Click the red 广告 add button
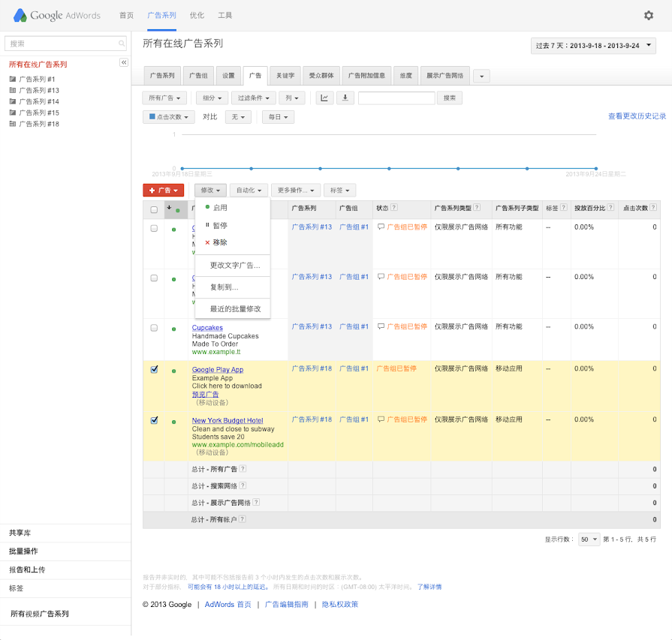This screenshot has width=672, height=640. (163, 191)
